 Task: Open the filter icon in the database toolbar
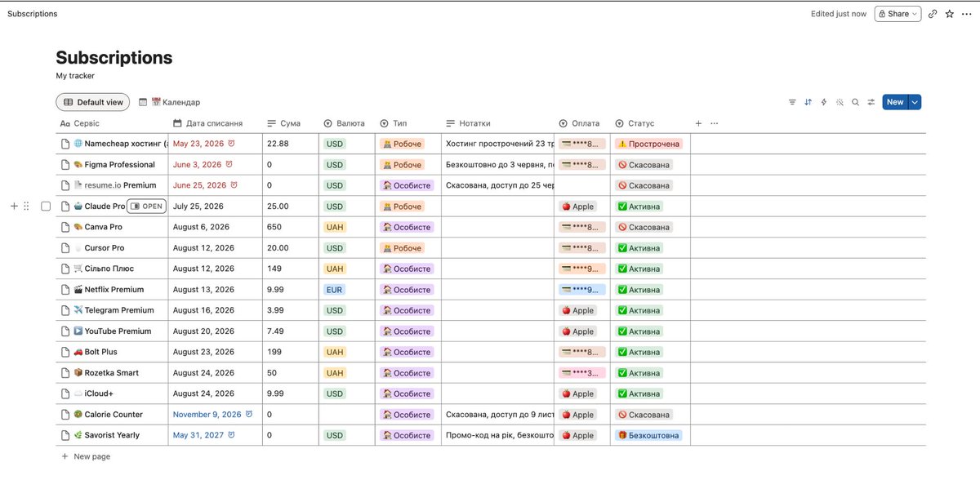tap(792, 102)
